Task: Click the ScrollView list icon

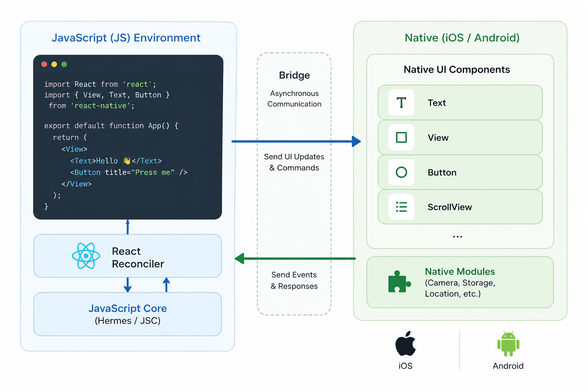Action: point(401,207)
